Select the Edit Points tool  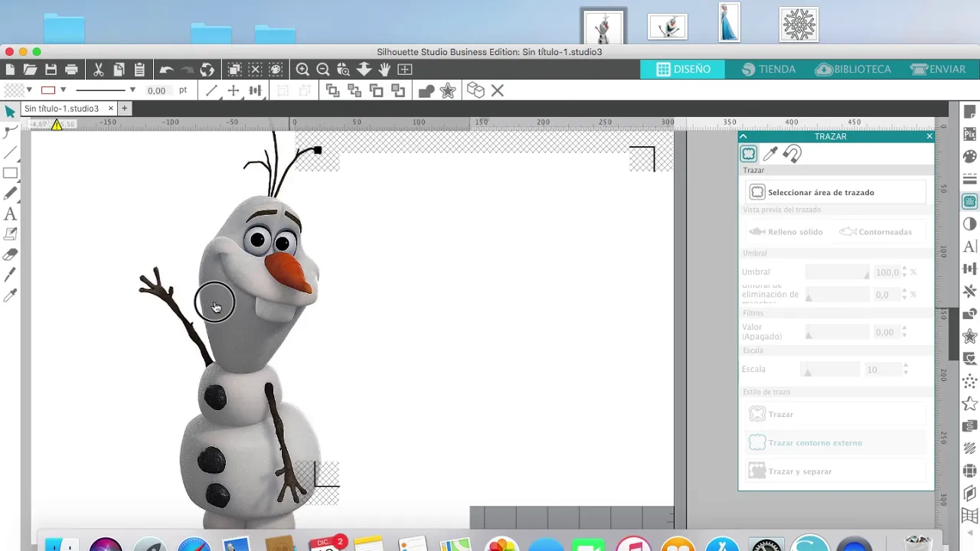pos(10,132)
